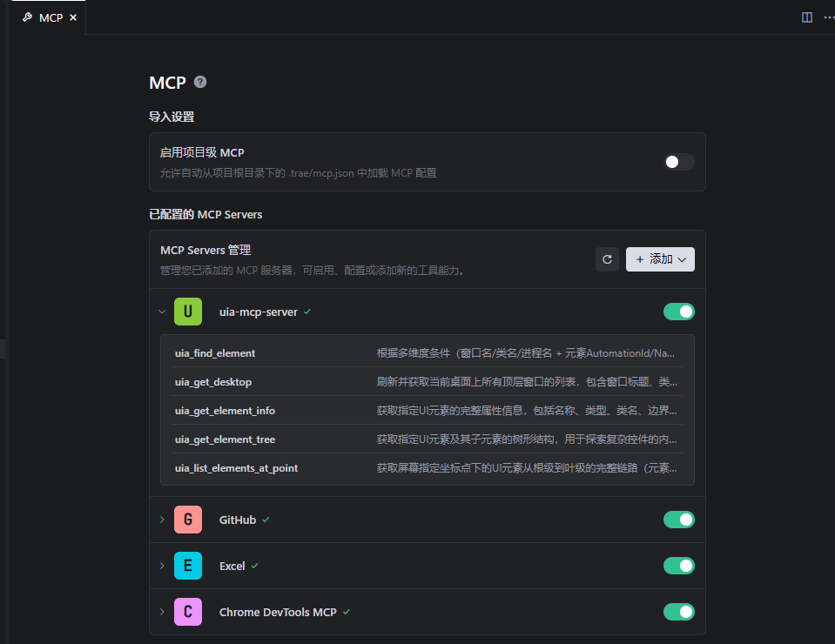This screenshot has height=644, width=835.
Task: Click the 启用项目级 MCP label
Action: pyautogui.click(x=202, y=153)
